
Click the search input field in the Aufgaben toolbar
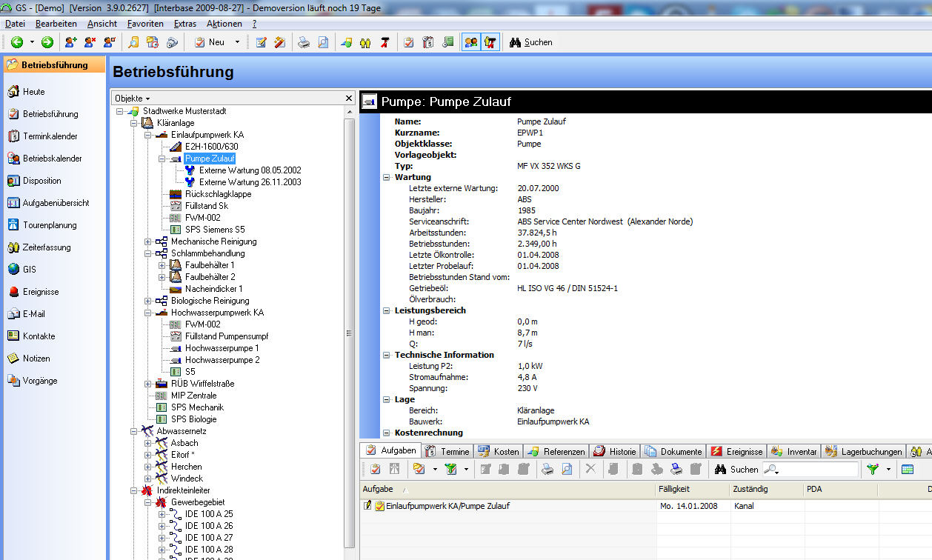pos(819,469)
